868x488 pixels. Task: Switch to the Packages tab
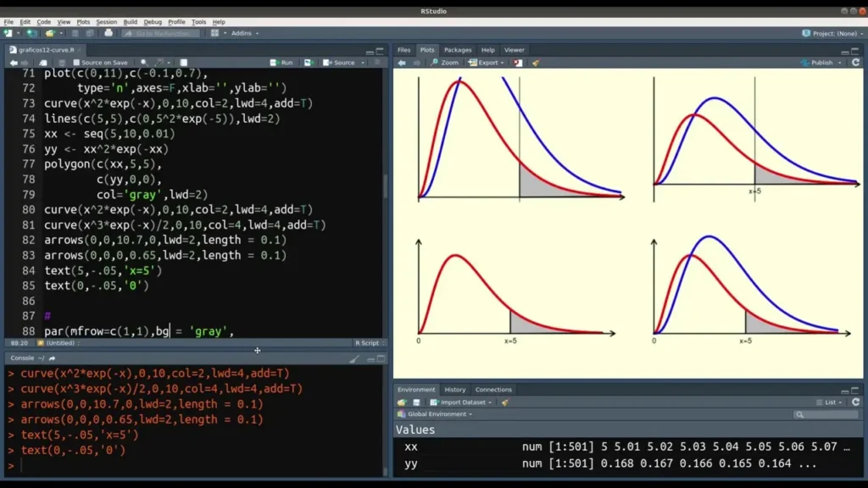[458, 50]
